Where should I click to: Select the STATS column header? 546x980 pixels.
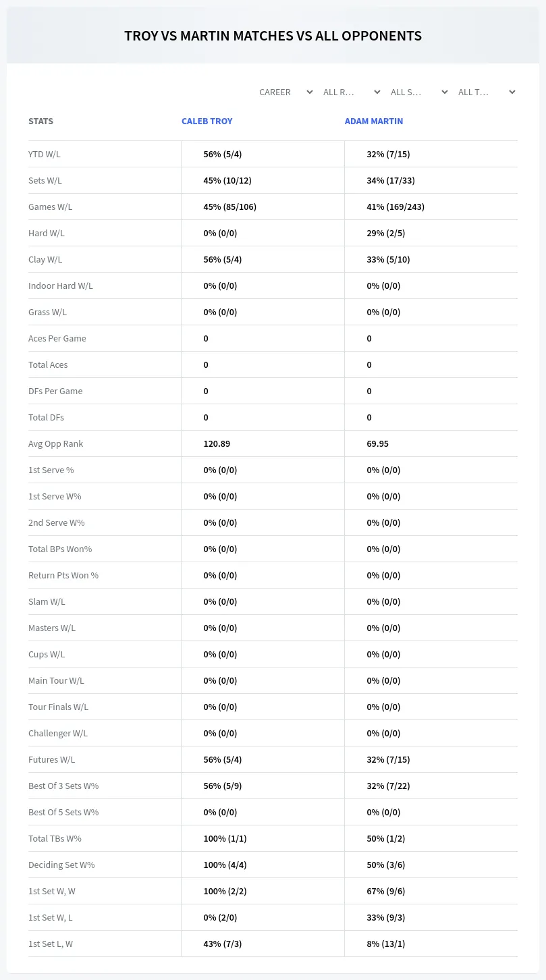tap(40, 121)
